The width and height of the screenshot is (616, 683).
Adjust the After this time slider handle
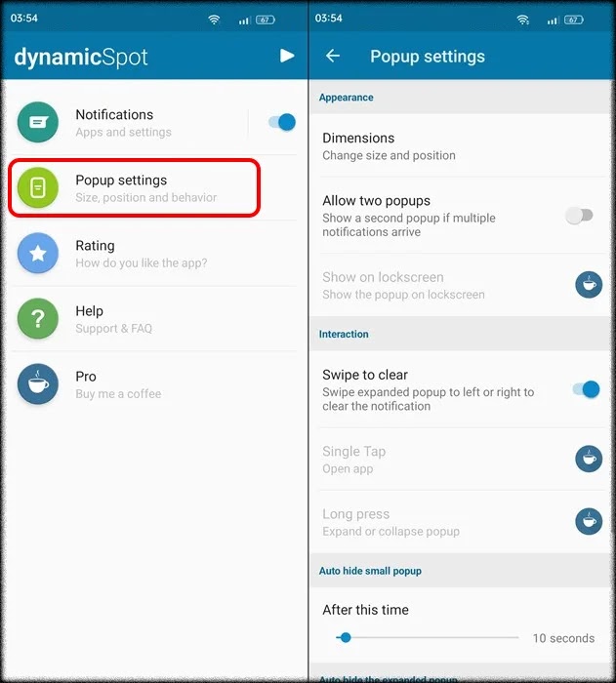pyautogui.click(x=346, y=638)
